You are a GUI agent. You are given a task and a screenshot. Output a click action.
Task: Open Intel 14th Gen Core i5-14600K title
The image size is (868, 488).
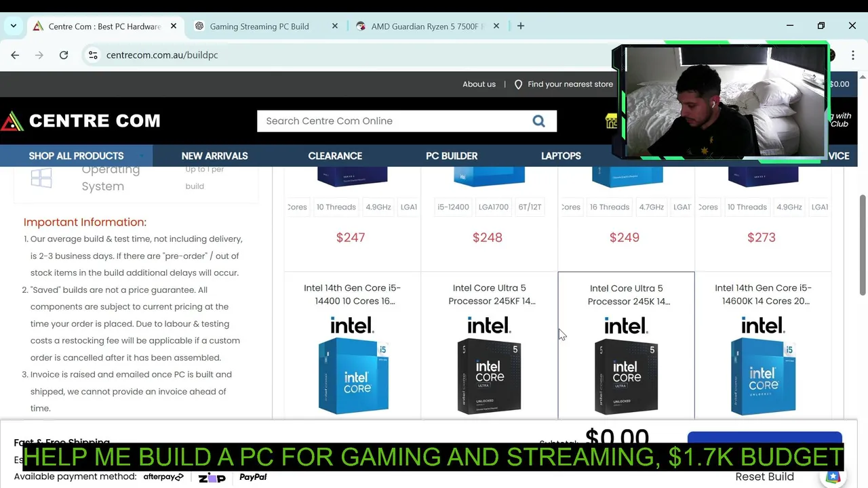click(763, 294)
